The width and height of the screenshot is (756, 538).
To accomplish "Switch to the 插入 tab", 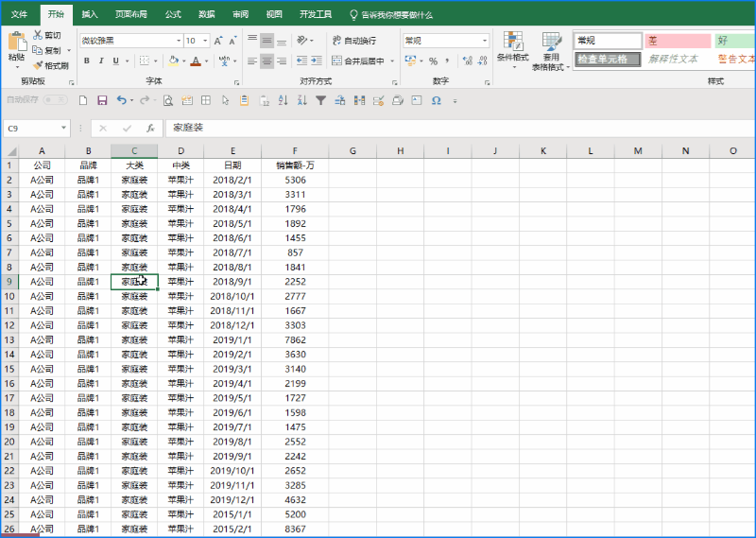I will 90,14.
